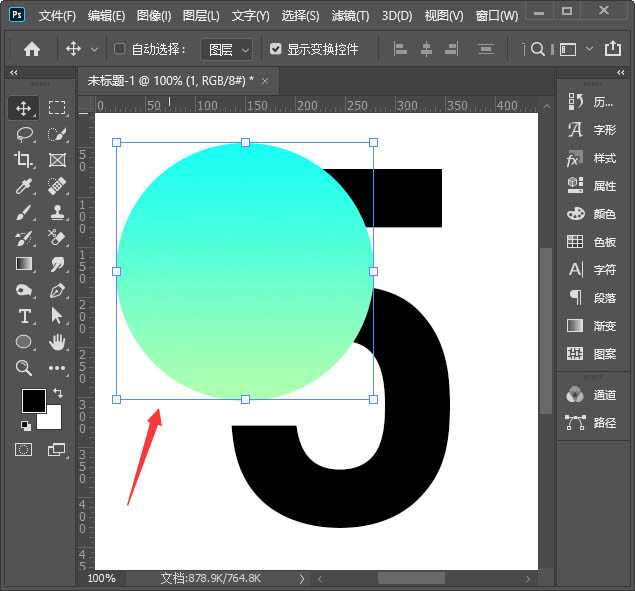This screenshot has width=635, height=591.
Task: Select the Lasso tool
Action: (x=24, y=134)
